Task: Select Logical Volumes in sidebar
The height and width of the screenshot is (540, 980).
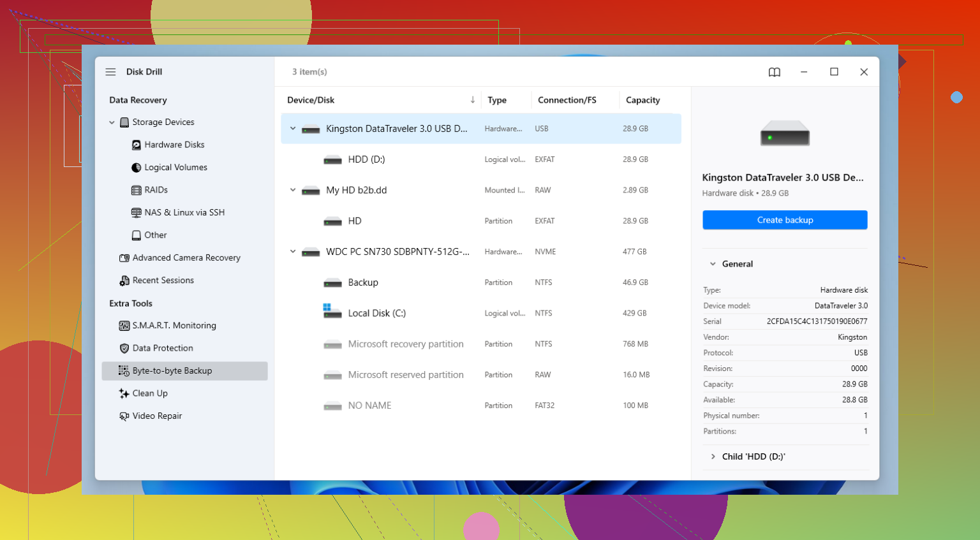Action: coord(175,168)
